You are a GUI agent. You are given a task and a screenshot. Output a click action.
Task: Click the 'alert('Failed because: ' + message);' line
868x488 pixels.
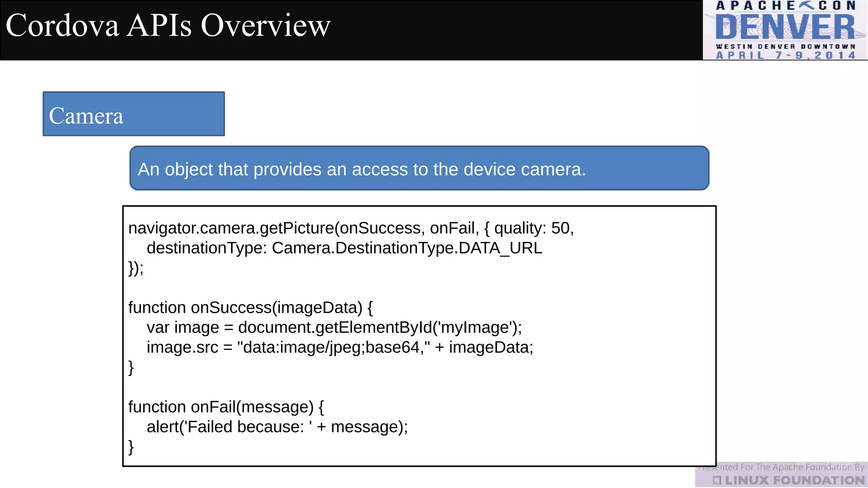pyautogui.click(x=277, y=427)
